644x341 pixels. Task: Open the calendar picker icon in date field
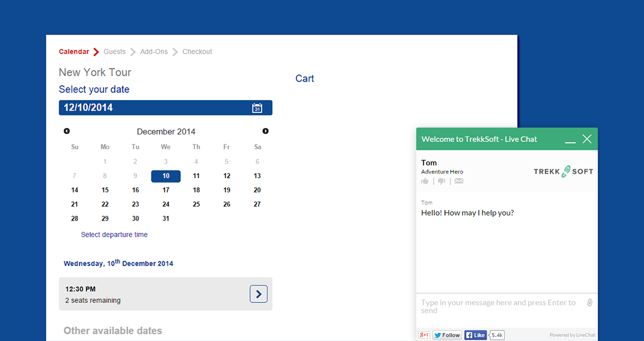click(257, 108)
